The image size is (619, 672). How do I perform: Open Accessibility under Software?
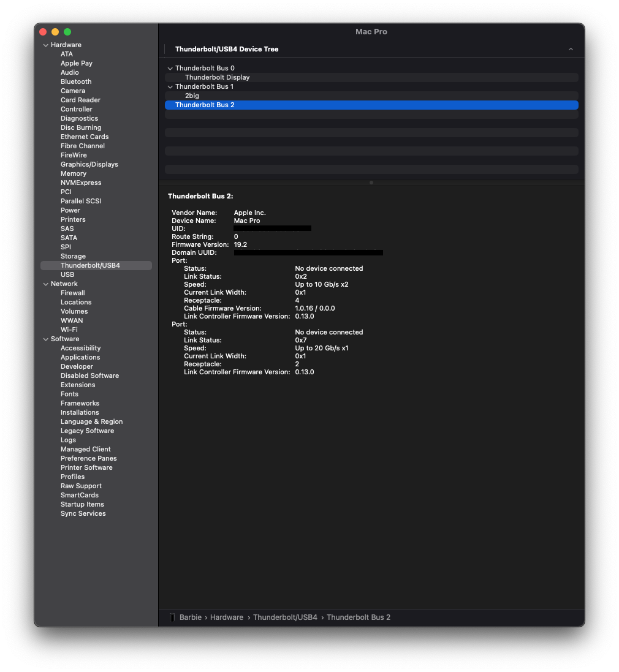[80, 349]
